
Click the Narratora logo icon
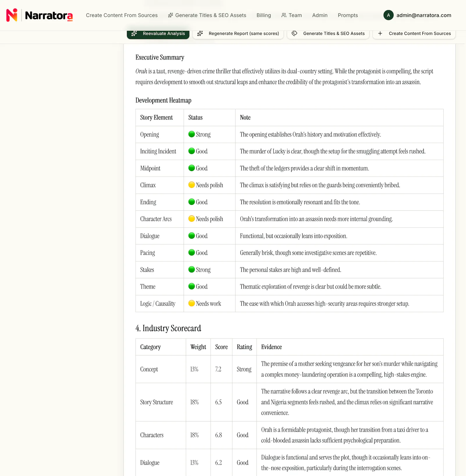coord(12,15)
